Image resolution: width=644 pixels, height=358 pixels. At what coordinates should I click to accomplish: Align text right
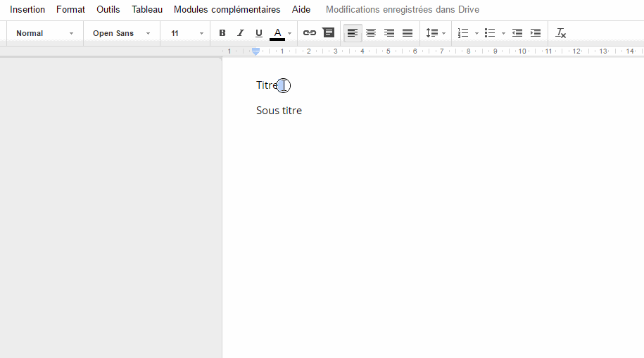pos(389,33)
